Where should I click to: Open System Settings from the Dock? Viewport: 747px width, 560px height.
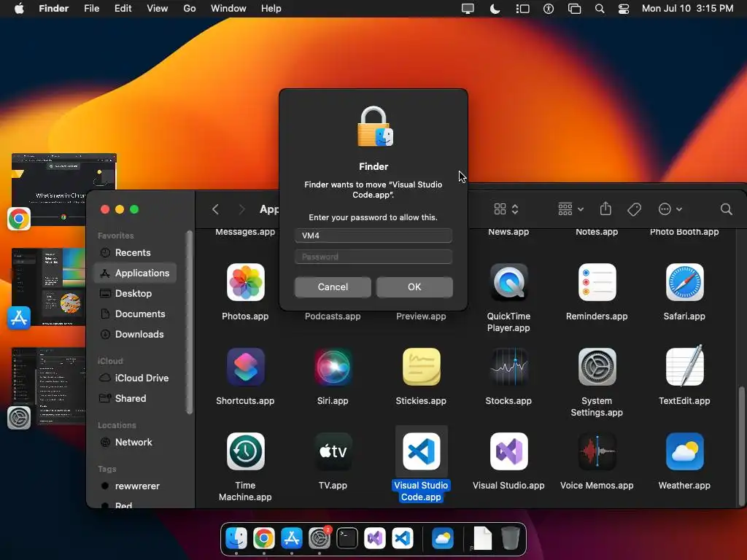click(x=320, y=538)
